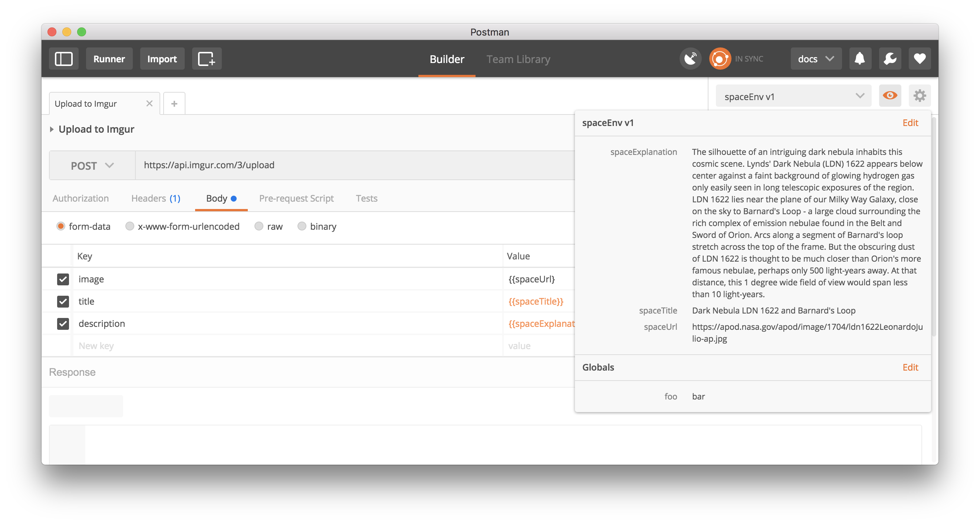Click the Runner button
980x524 pixels.
[109, 59]
